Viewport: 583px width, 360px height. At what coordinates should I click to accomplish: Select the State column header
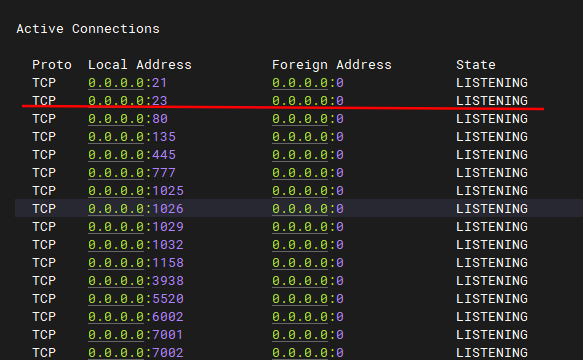tap(476, 65)
